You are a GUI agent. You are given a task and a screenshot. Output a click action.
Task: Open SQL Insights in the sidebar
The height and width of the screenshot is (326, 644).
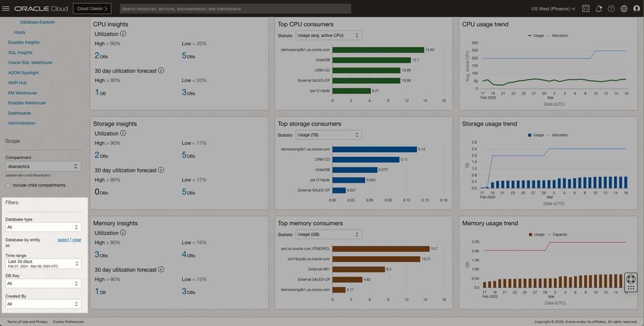(x=20, y=53)
